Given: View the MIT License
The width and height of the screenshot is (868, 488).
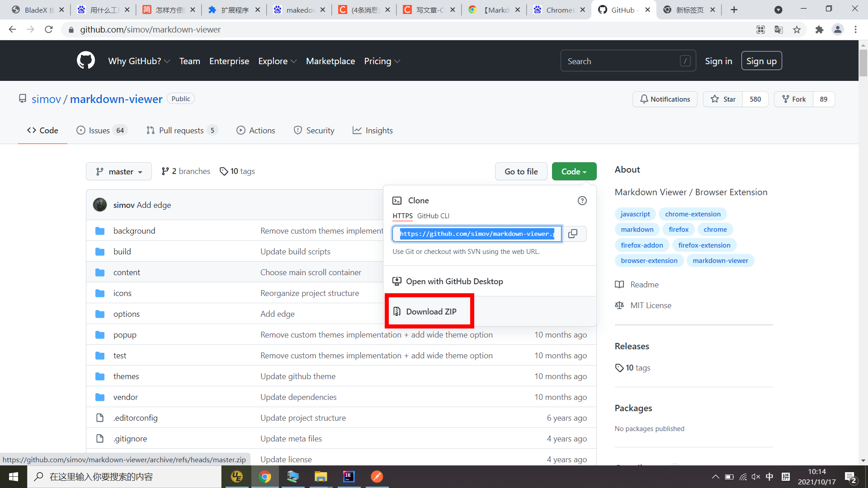Looking at the screenshot, I should coord(651,305).
